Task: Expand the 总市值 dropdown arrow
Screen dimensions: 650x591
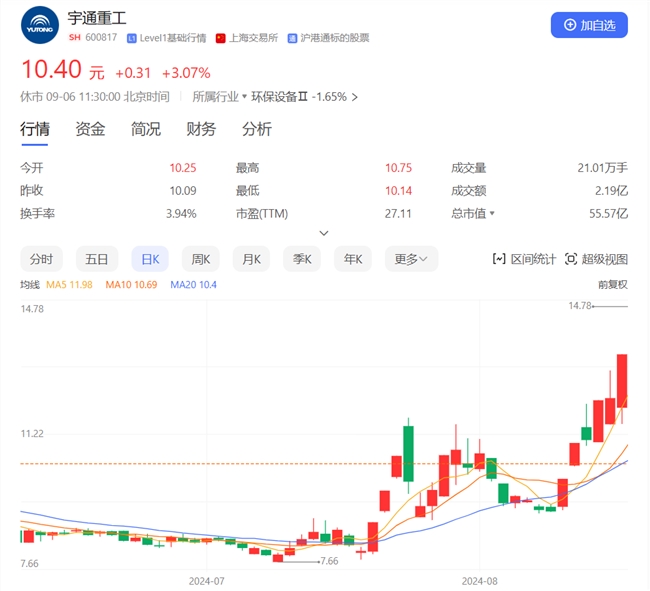Action: click(x=492, y=213)
